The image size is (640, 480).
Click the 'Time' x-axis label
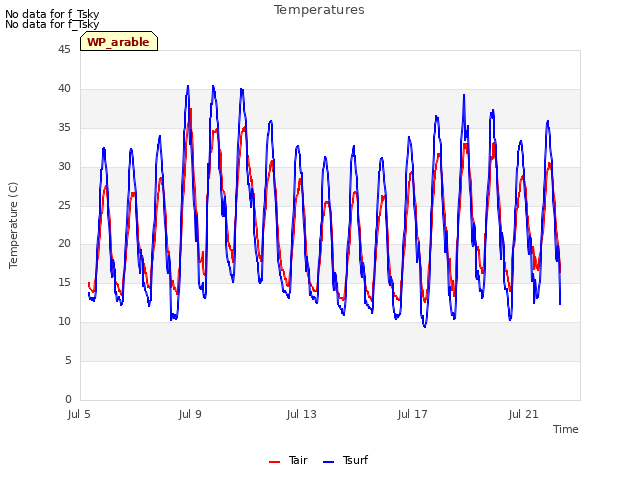[x=565, y=429]
